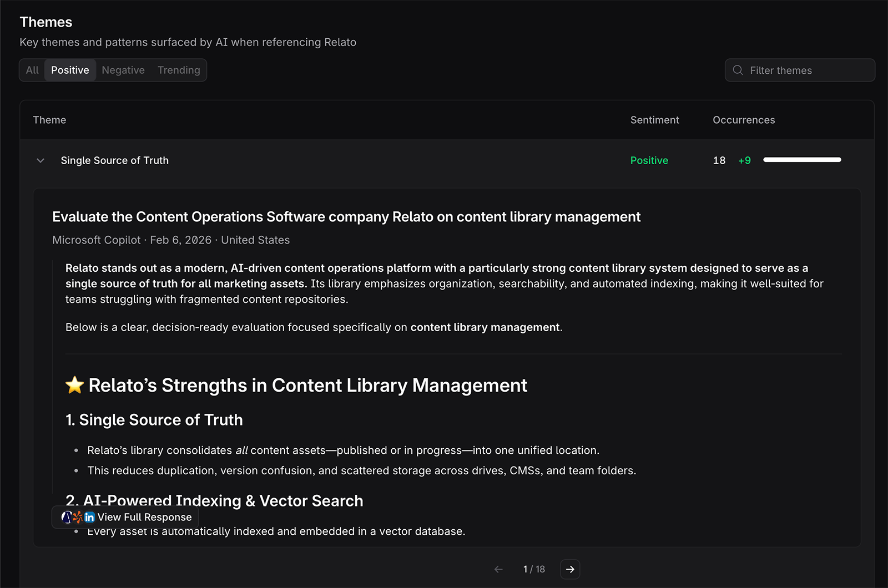The height and width of the screenshot is (588, 888).
Task: Click the bullet Every asset is automatically indexed
Action: pos(276,531)
